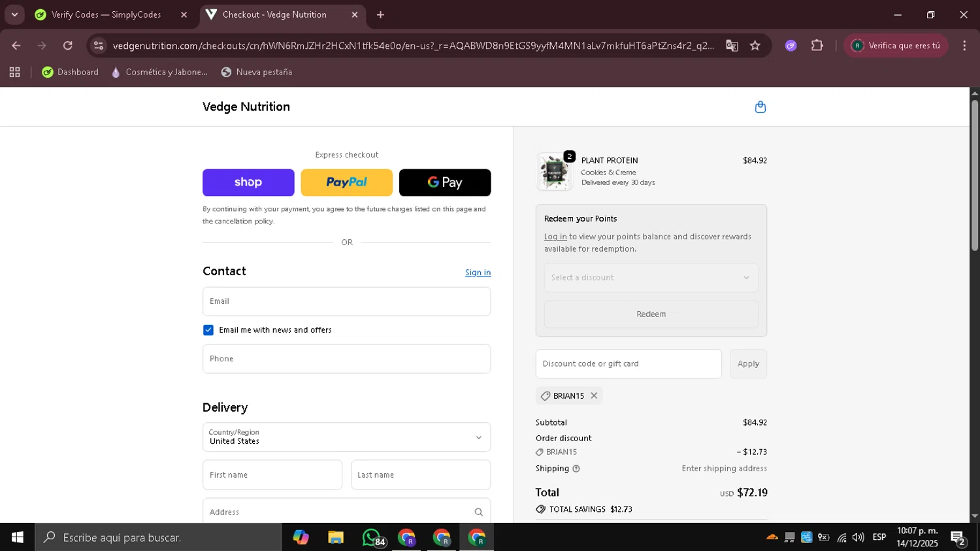
Task: Click the address search magnifier icon
Action: point(479,512)
